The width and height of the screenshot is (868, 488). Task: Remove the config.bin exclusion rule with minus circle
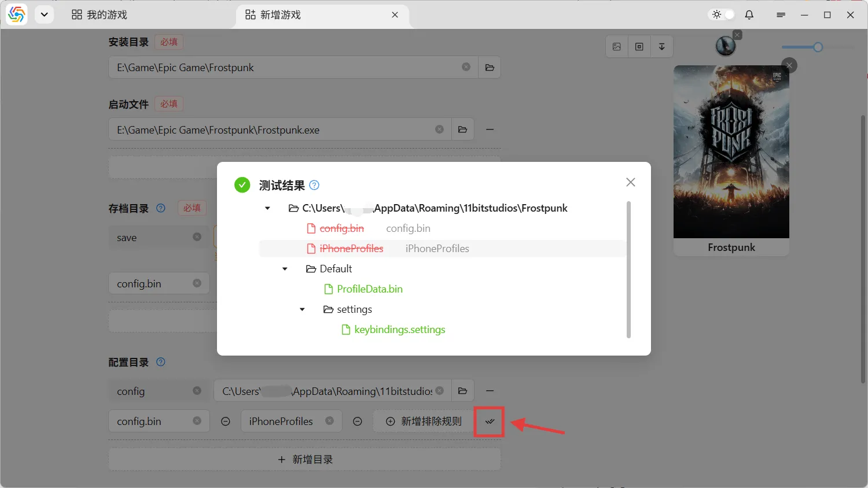(x=226, y=422)
